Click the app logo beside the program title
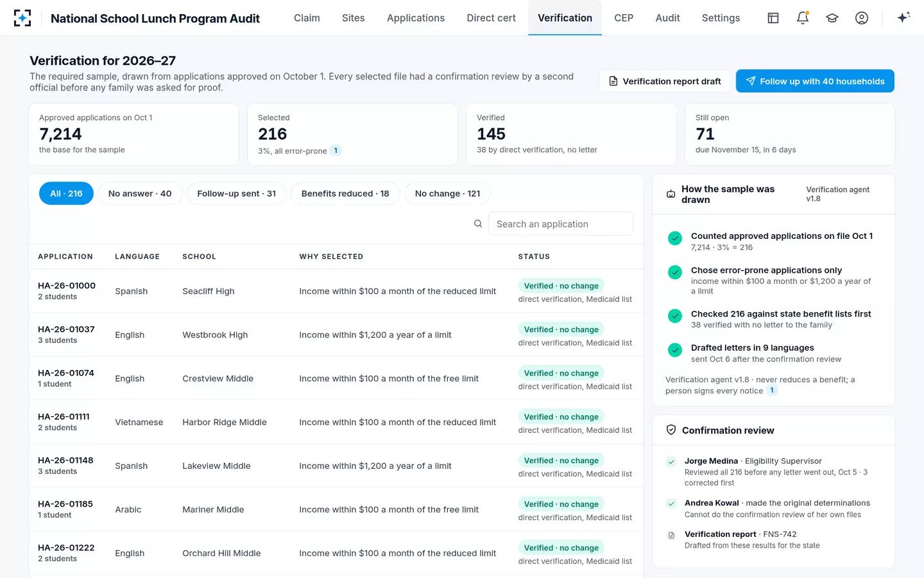 click(22, 18)
